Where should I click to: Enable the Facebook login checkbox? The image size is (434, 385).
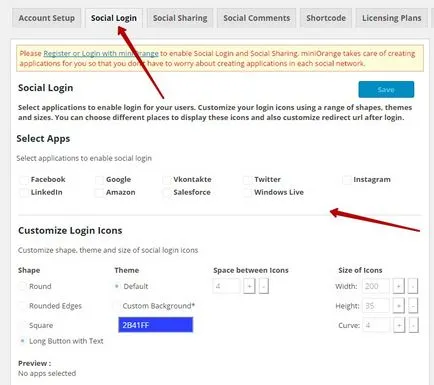point(24,180)
